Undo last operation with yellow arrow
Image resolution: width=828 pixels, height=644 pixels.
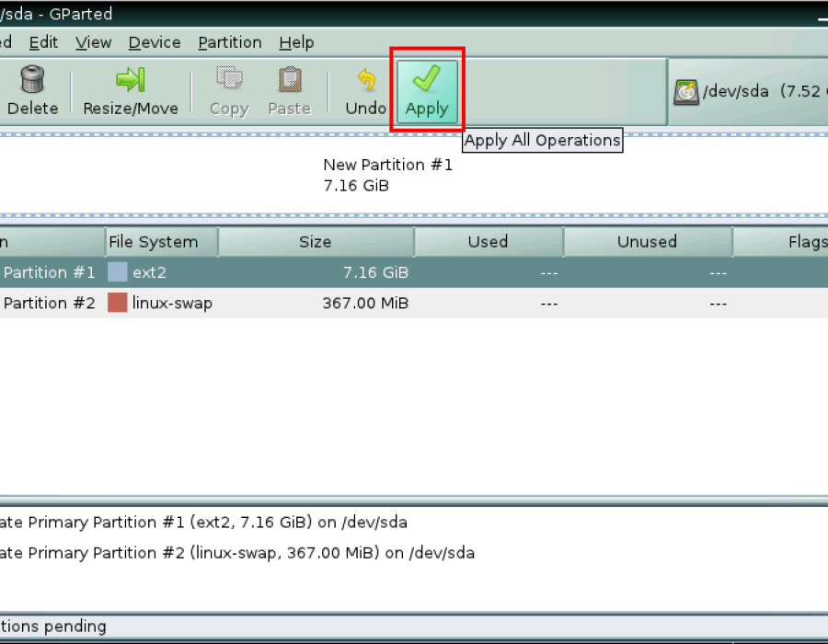366,80
